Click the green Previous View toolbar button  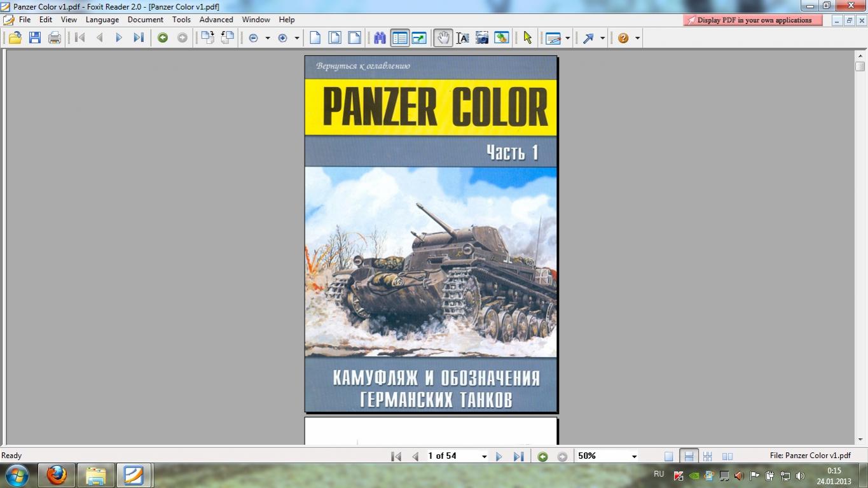(x=163, y=38)
